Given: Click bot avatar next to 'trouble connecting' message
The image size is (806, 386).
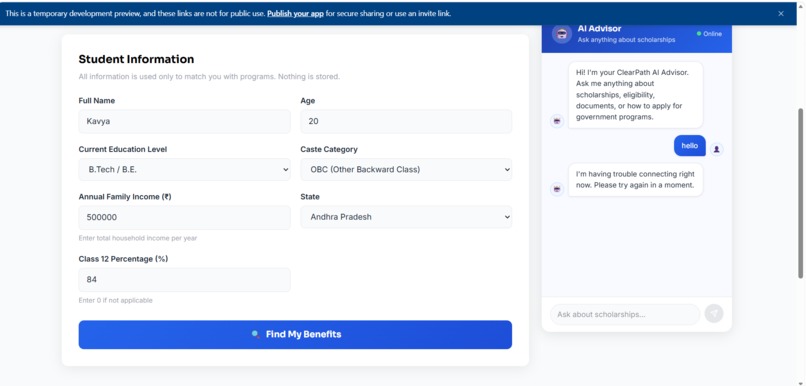Looking at the screenshot, I should (x=557, y=189).
